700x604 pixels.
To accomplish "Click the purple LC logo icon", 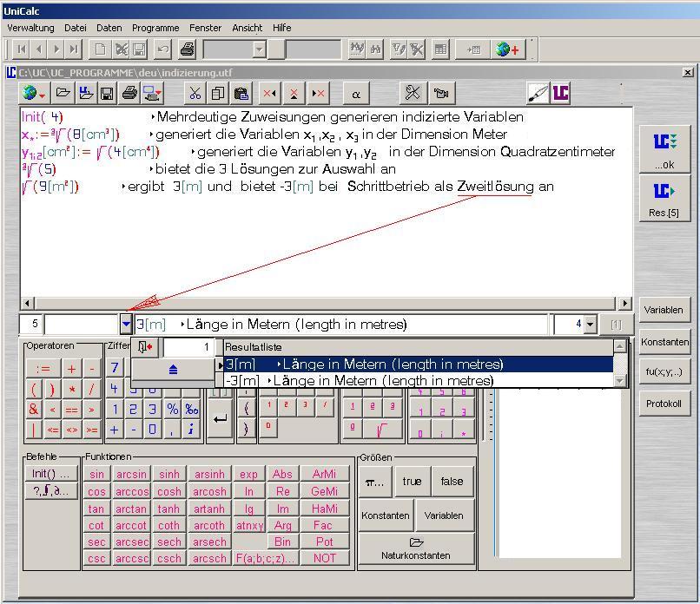I will pos(561,93).
